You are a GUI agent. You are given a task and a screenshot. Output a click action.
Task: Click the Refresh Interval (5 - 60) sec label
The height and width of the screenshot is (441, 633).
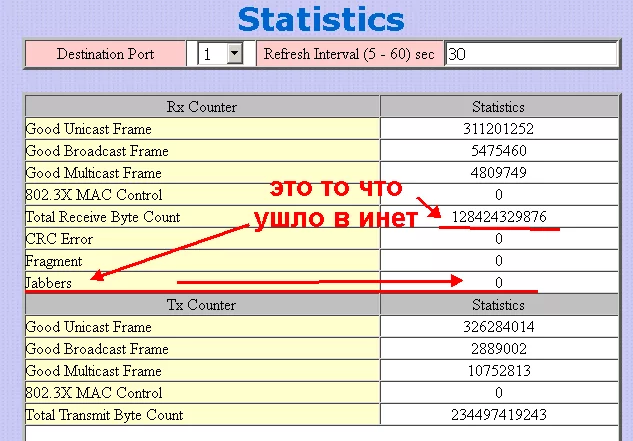click(349, 54)
